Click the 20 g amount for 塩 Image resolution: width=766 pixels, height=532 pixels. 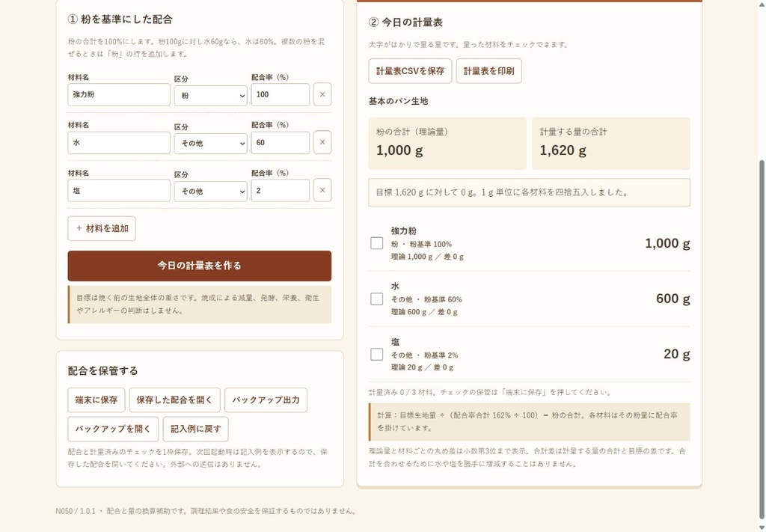click(x=677, y=354)
